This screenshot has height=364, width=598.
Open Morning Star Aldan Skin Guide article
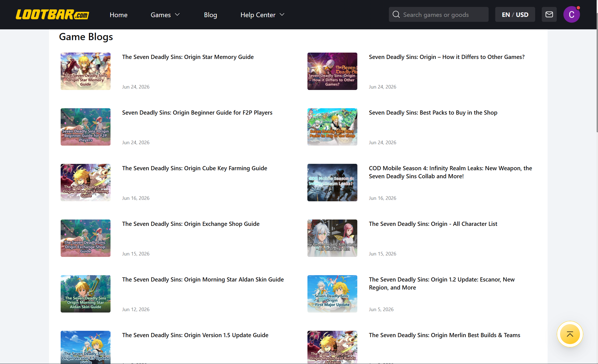pyautogui.click(x=203, y=280)
